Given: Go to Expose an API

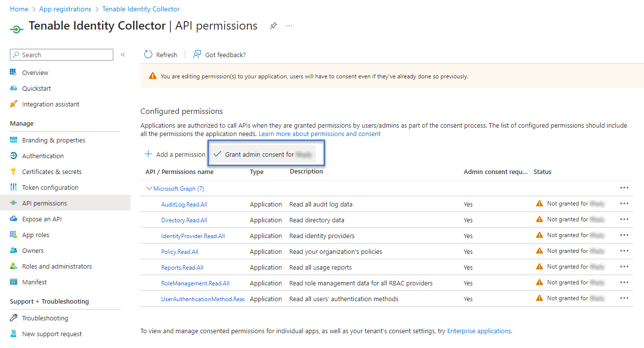Looking at the screenshot, I should 42,219.
